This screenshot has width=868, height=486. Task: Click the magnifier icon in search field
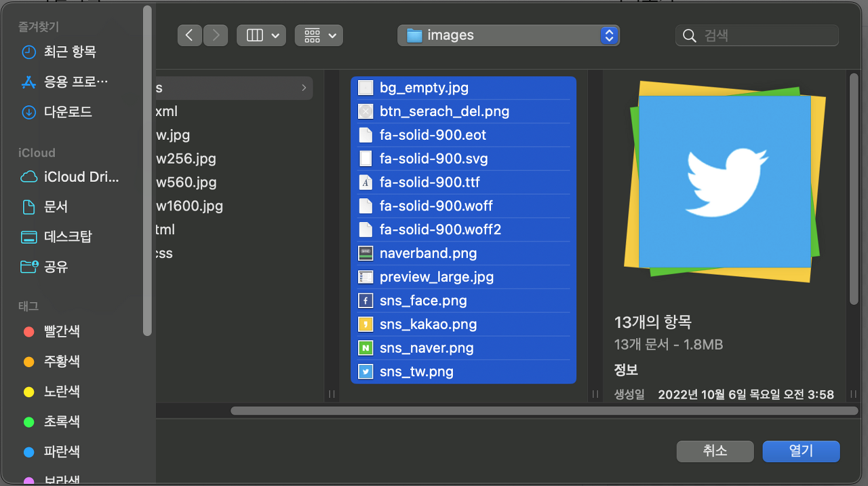click(x=690, y=36)
